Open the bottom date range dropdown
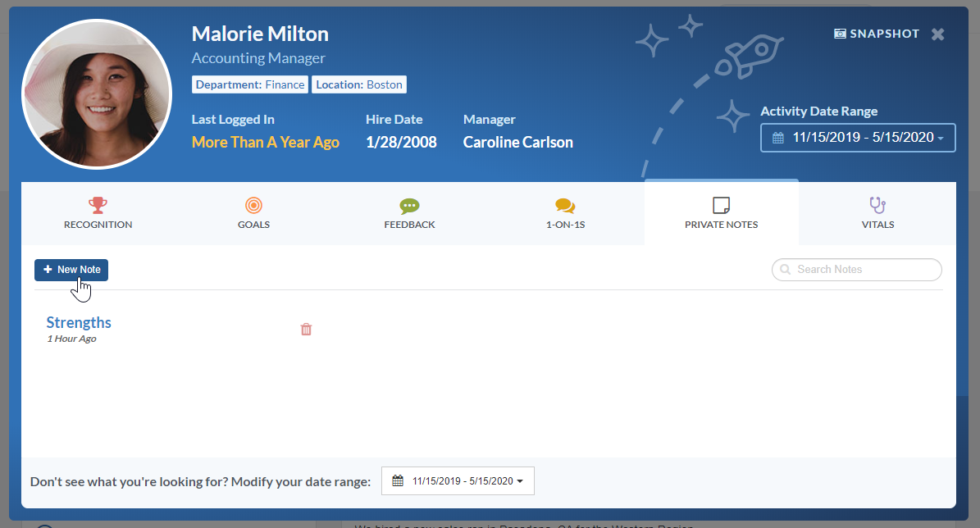The height and width of the screenshot is (528, 980). [x=458, y=480]
